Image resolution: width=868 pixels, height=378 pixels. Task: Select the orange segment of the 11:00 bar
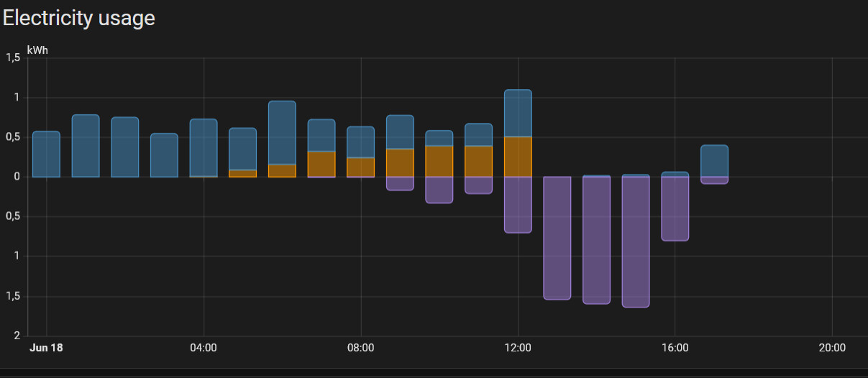[x=479, y=161]
